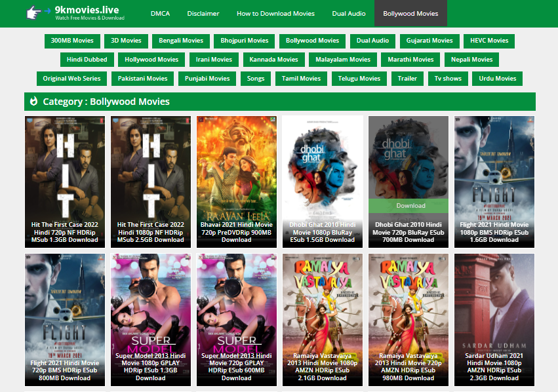Click the Download overlay on Dhobi Ghat 720p

click(410, 206)
